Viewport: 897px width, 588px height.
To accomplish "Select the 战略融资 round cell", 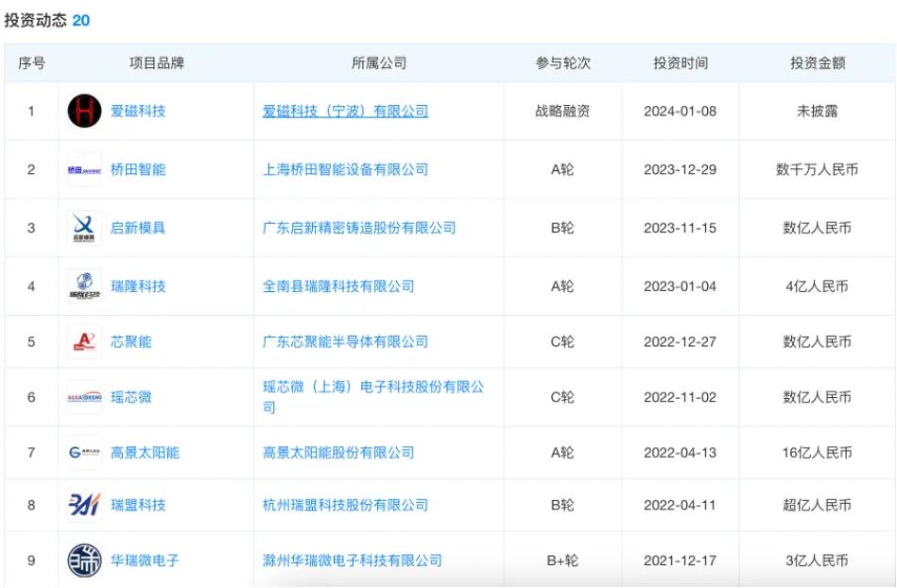I will tap(562, 111).
